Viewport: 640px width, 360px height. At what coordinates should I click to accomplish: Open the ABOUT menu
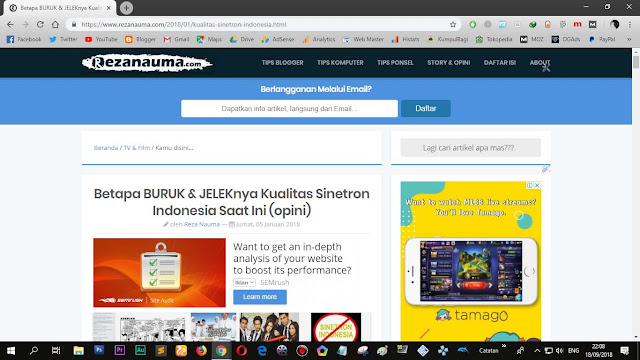tap(540, 62)
